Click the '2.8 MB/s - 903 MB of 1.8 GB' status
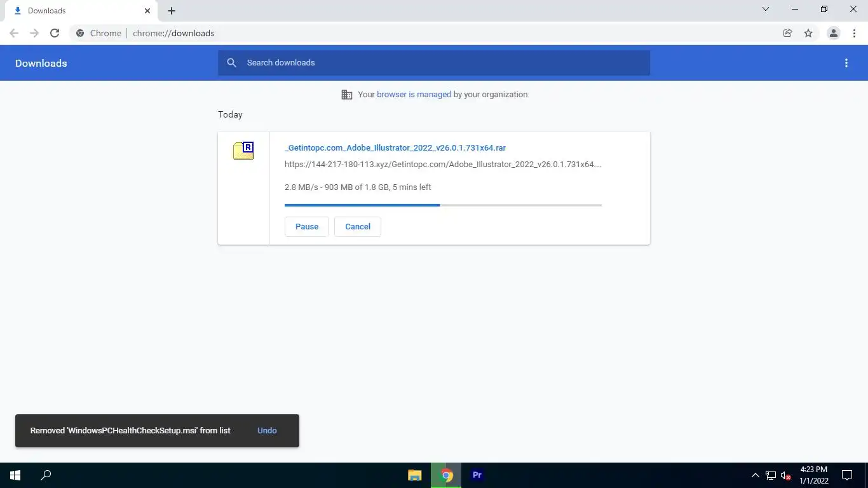The height and width of the screenshot is (488, 868). point(358,187)
